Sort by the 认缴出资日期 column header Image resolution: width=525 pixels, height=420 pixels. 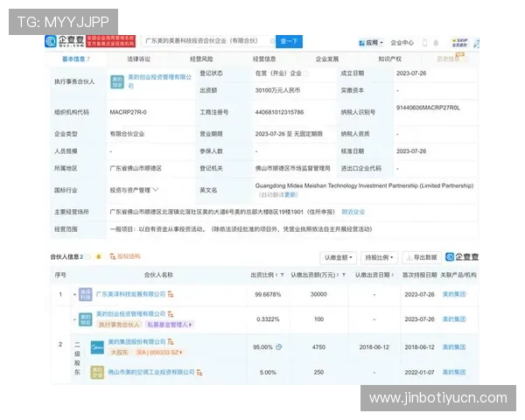click(x=374, y=275)
